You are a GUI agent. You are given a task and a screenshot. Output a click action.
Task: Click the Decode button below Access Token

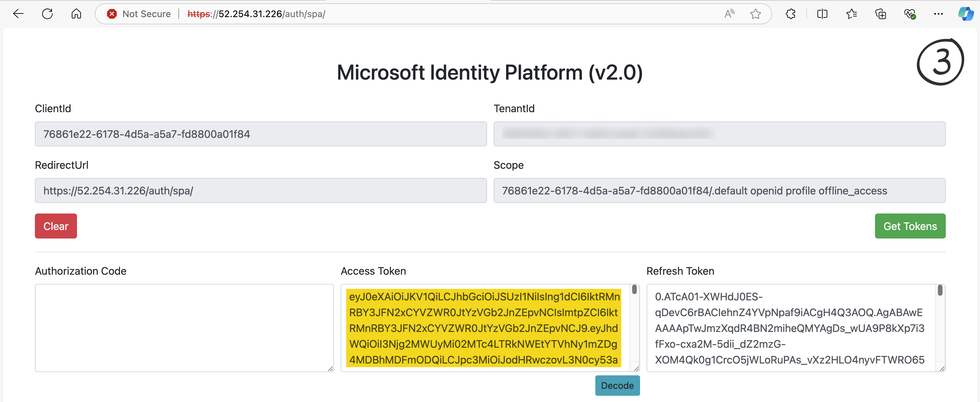[617, 385]
